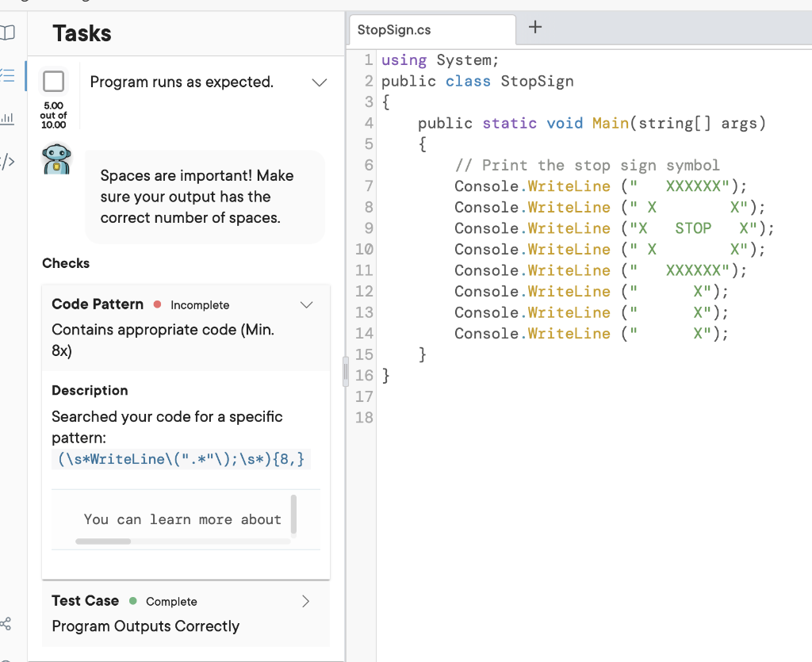The width and height of the screenshot is (812, 662).
Task: Collapse the 'Program runs as expected' task chevron
Action: [320, 82]
